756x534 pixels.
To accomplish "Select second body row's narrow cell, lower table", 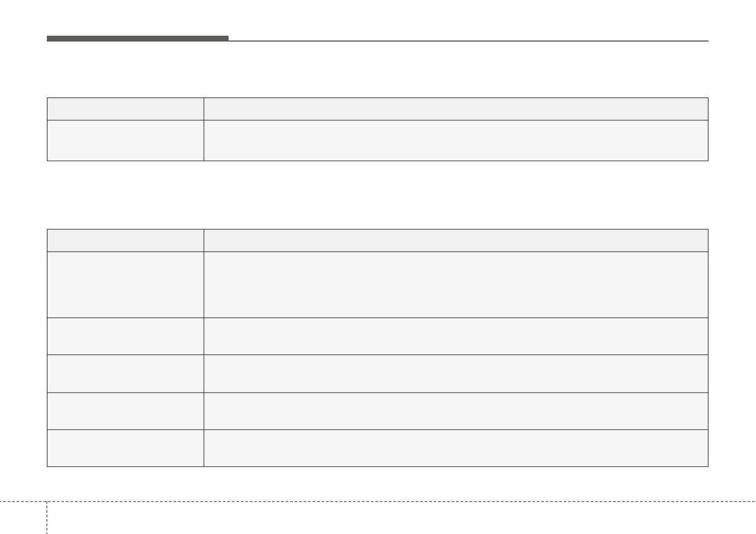I will (125, 336).
